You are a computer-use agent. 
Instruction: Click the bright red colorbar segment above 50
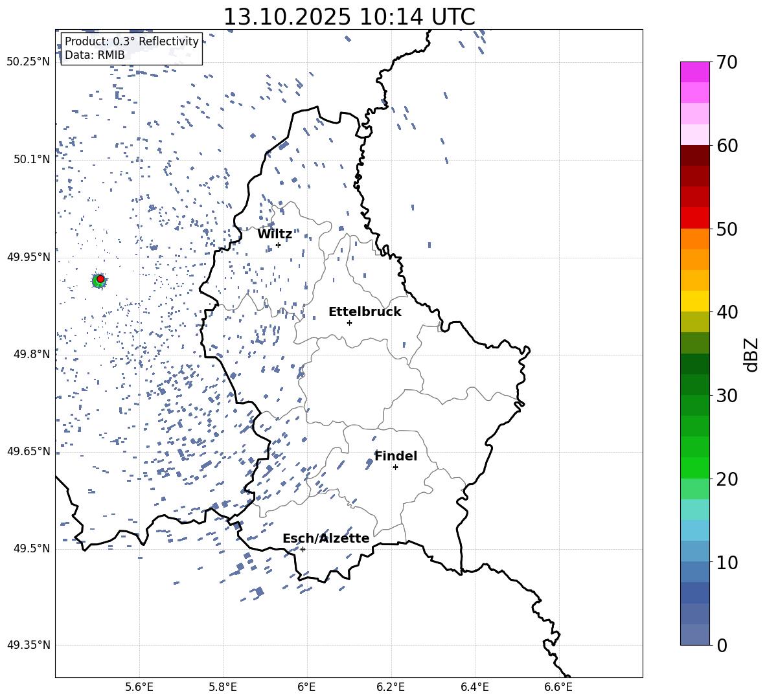[x=694, y=218]
